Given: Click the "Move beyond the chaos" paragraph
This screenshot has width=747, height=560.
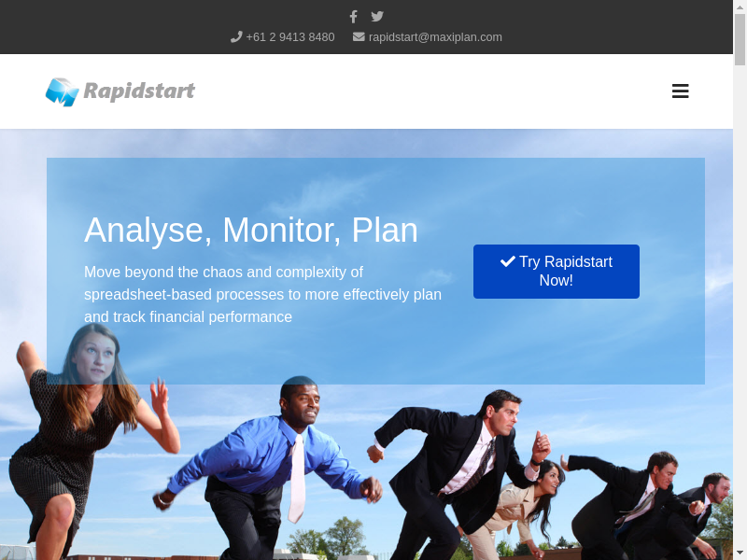Looking at the screenshot, I should click(262, 295).
